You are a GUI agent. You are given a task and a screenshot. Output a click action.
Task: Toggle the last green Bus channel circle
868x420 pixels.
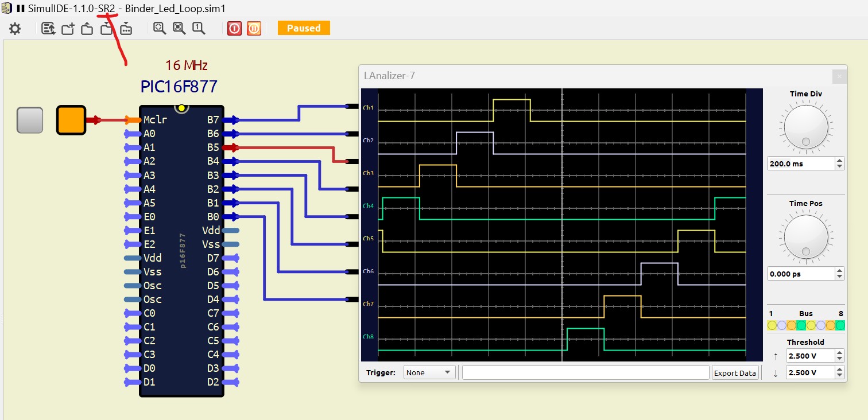coord(840,325)
